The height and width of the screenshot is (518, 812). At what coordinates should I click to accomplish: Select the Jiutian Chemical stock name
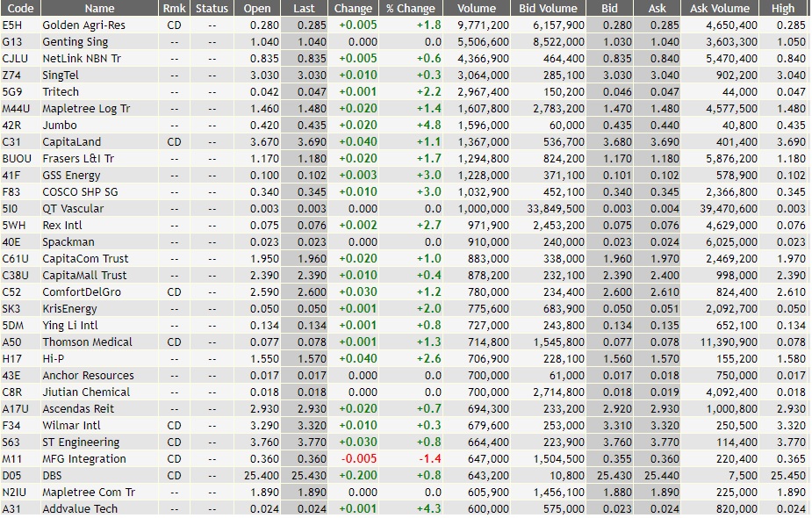coord(86,392)
